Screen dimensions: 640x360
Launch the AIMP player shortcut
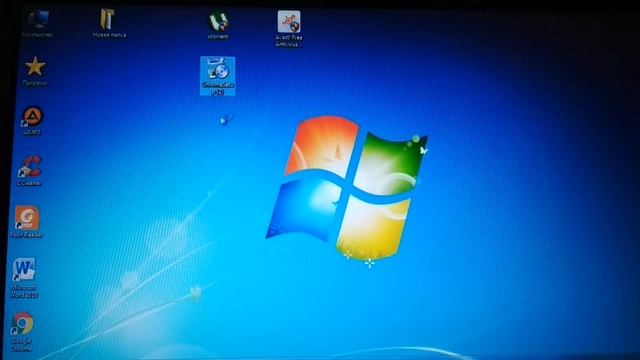(32, 121)
